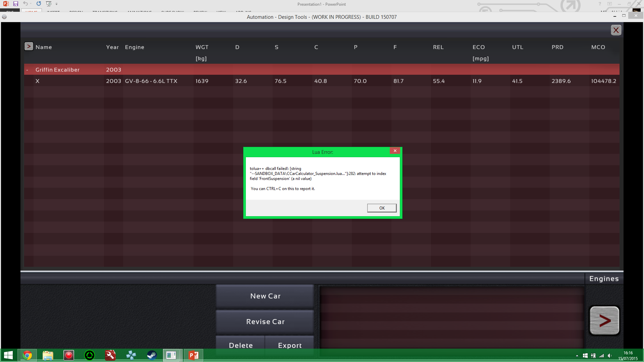The width and height of the screenshot is (644, 362).
Task: Click the PowerPoint save icon in title bar
Action: pos(15,4)
